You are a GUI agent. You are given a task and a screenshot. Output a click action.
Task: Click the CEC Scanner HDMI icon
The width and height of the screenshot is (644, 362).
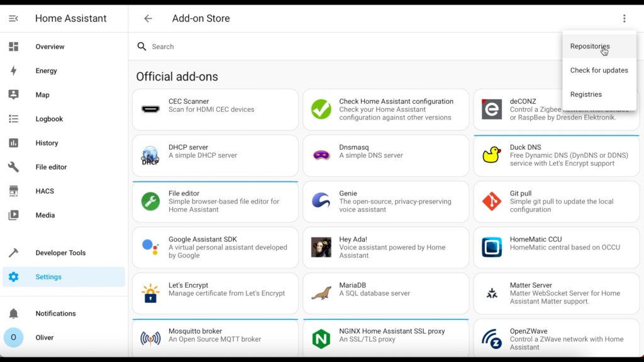[x=150, y=109]
